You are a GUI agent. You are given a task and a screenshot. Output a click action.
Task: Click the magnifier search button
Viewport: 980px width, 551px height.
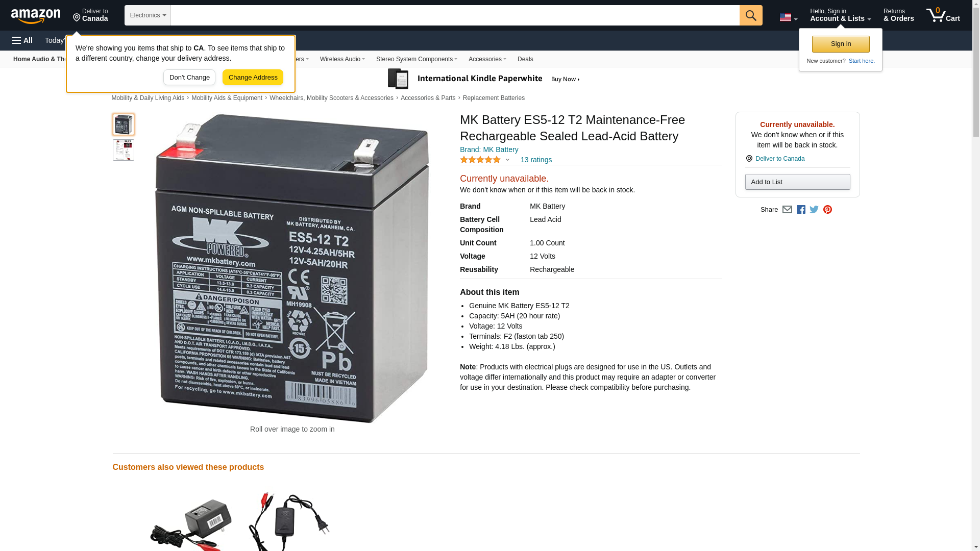750,15
